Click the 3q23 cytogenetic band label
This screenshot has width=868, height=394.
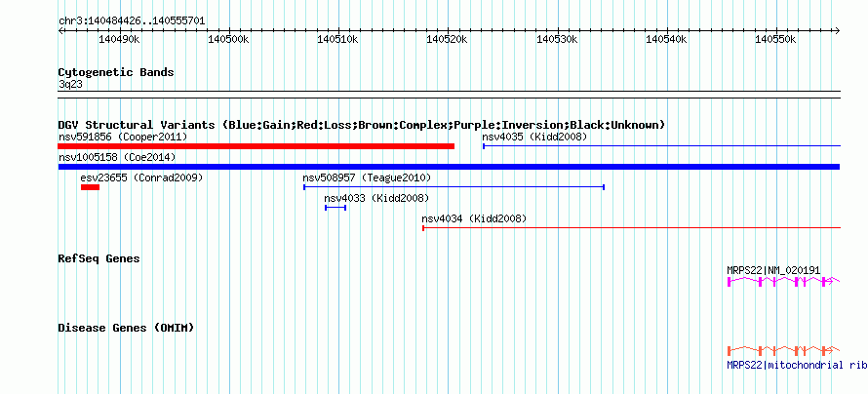[x=70, y=84]
